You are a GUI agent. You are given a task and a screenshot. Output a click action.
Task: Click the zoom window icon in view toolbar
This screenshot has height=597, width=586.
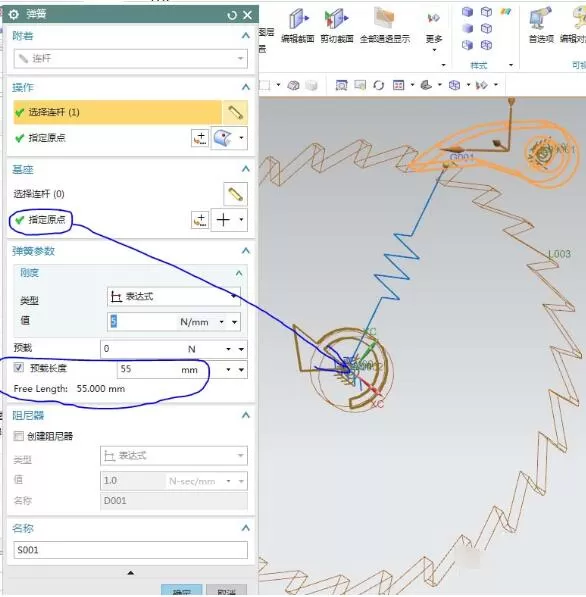click(x=360, y=85)
